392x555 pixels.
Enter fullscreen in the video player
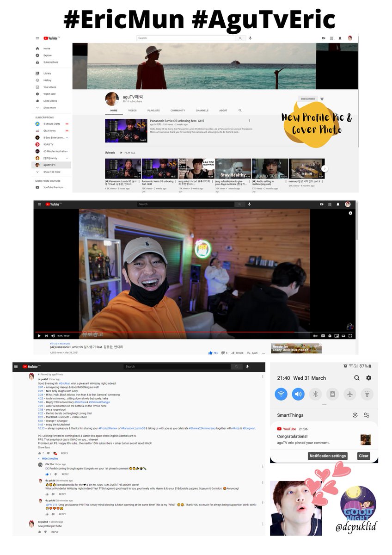[x=350, y=335]
